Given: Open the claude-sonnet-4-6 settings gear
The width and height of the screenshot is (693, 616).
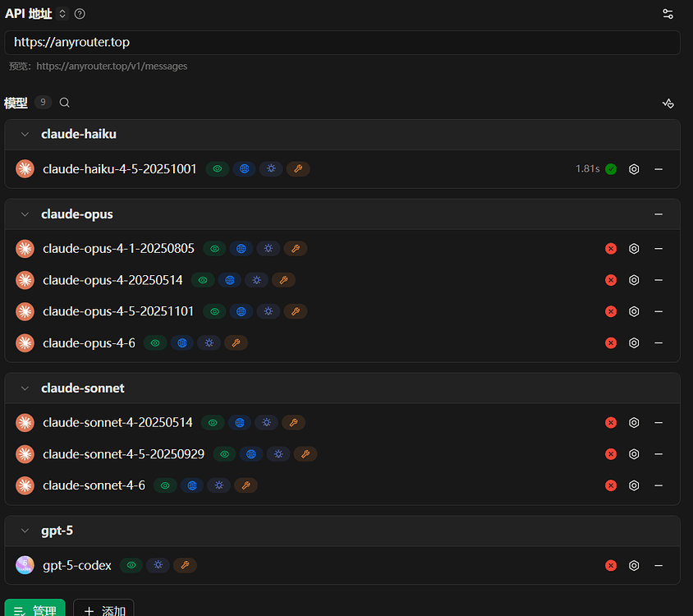Looking at the screenshot, I should (634, 485).
